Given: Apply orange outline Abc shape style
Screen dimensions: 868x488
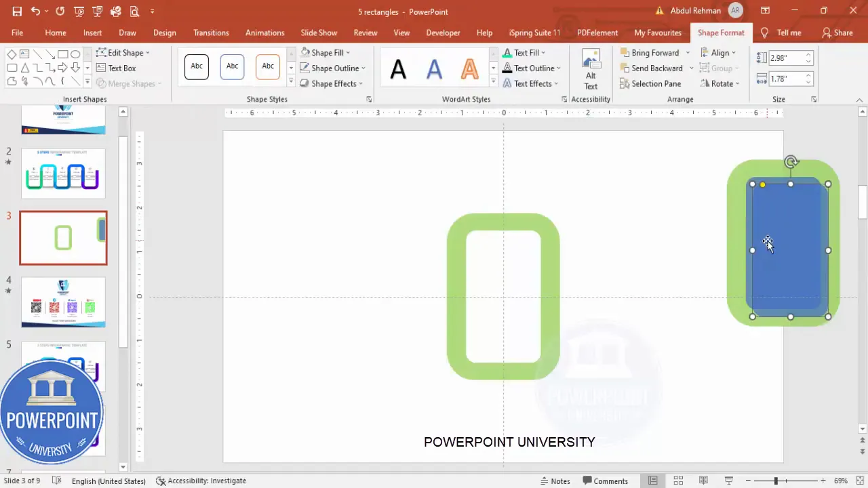Looking at the screenshot, I should (x=268, y=66).
